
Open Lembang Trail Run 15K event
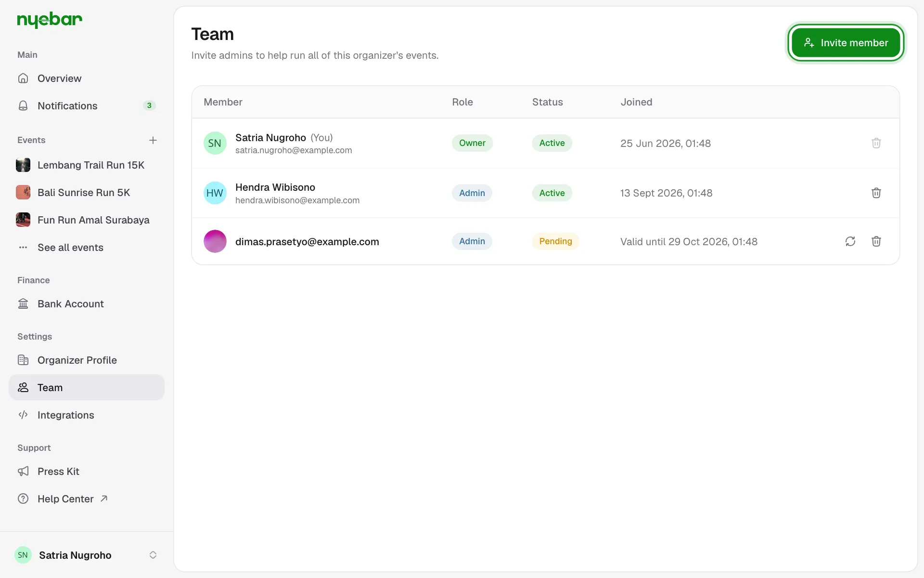87,165
